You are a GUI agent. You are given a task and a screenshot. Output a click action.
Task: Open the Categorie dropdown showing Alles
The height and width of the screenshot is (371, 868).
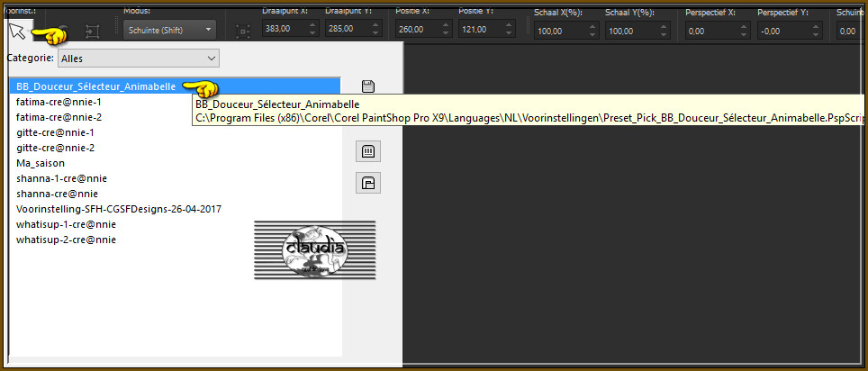tap(139, 59)
